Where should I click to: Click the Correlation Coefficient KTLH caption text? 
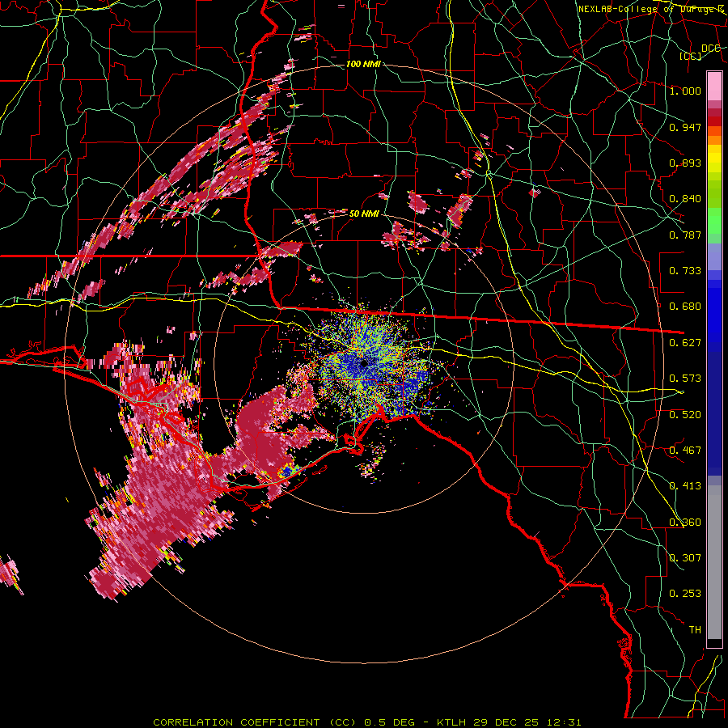[367, 722]
